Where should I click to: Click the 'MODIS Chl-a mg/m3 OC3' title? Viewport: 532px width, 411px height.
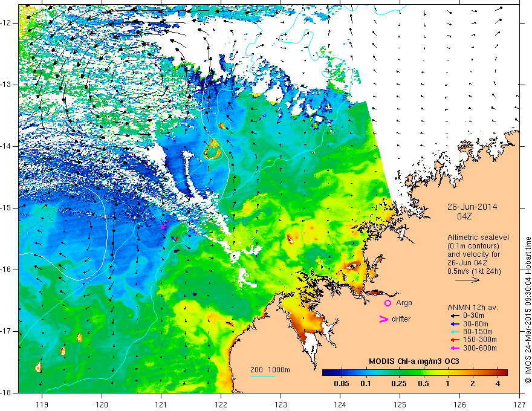coord(414,361)
